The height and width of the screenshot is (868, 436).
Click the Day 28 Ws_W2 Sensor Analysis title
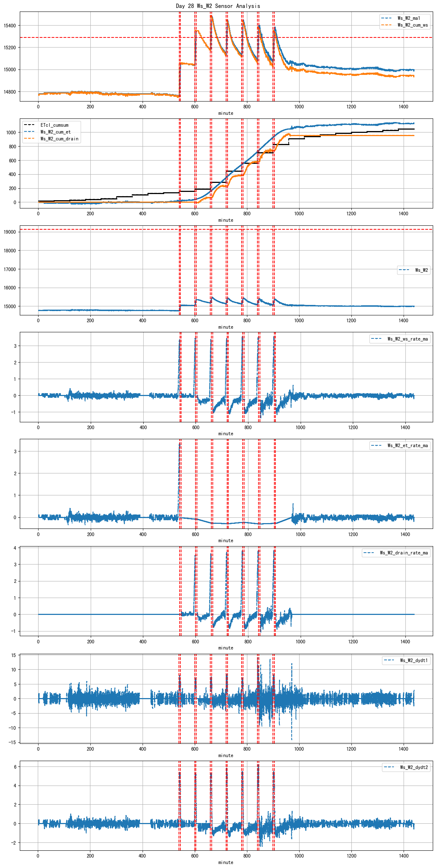coord(218,6)
